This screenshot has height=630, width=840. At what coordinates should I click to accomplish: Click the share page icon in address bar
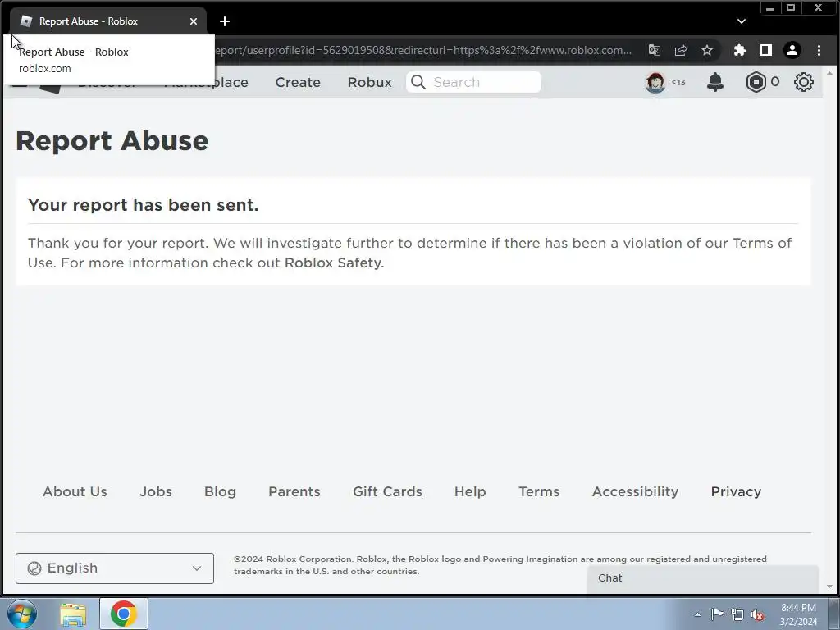[681, 50]
